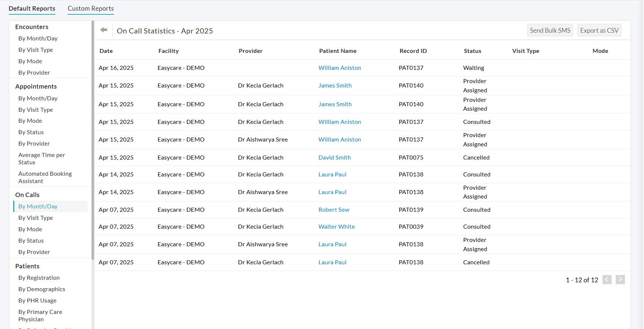Open By PHR Usage report
This screenshot has height=329, width=644.
coord(37,301)
